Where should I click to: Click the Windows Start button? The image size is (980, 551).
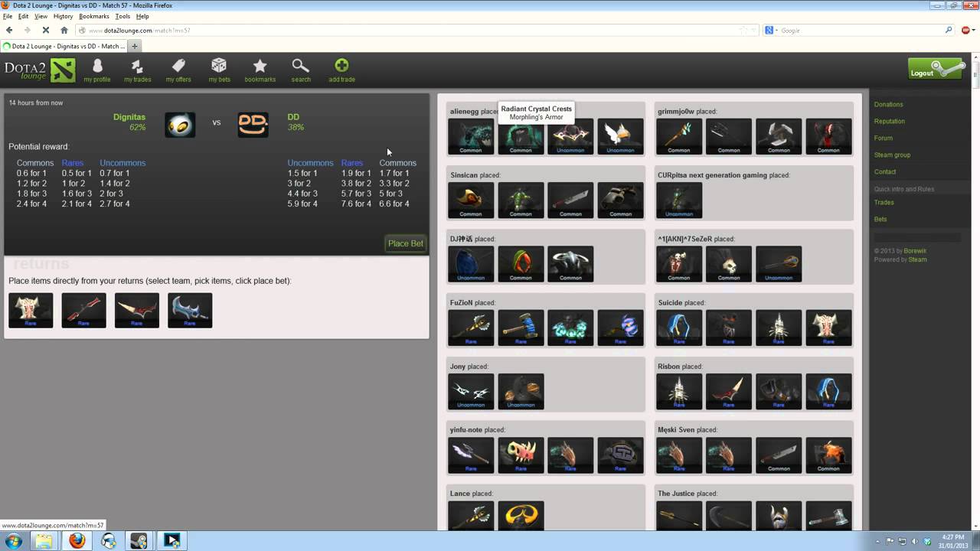13,541
